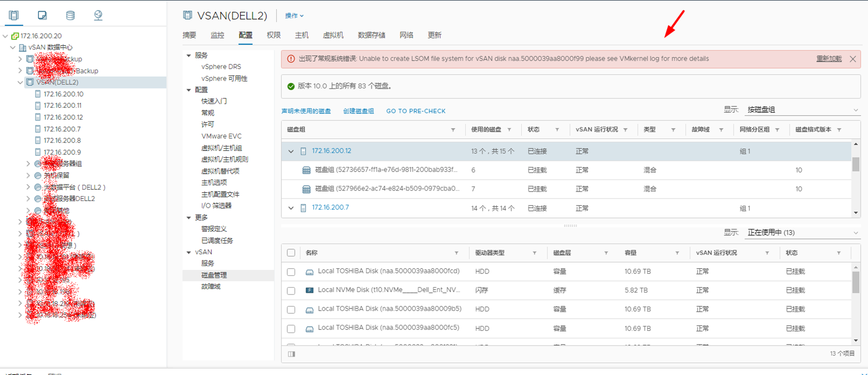
Task: Open the 按磁盘组 display dropdown
Action: pyautogui.click(x=802, y=110)
